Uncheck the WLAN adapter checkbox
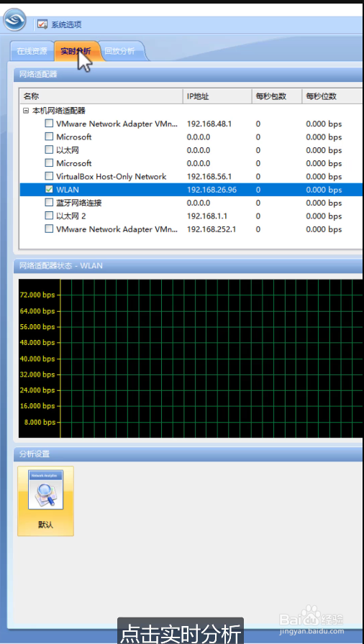Viewport: 364px width, 644px height. [x=49, y=189]
